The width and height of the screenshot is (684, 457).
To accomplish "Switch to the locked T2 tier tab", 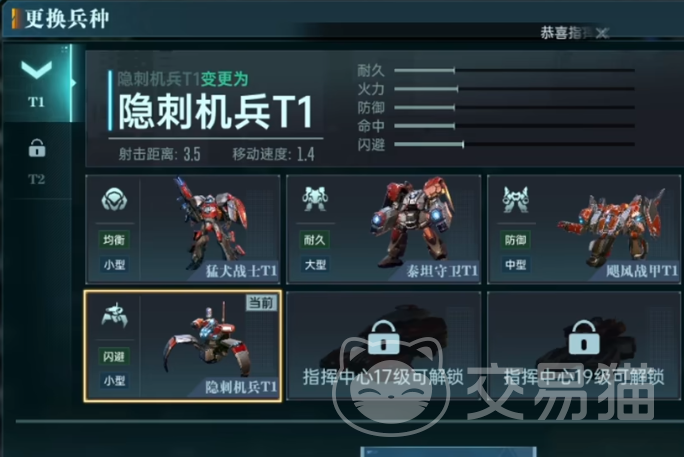I will tap(37, 161).
